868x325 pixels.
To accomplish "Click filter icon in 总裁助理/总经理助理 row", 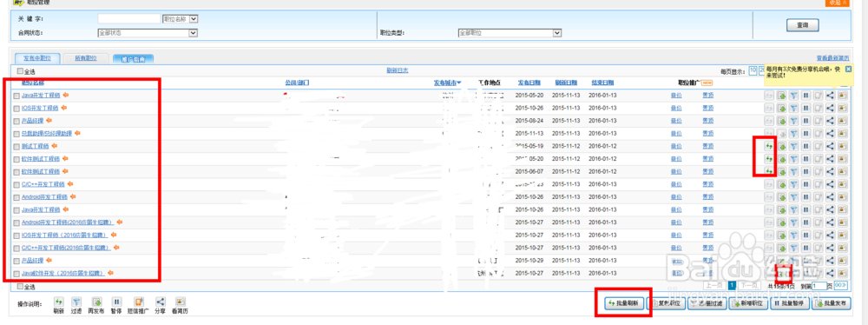I will tap(793, 133).
